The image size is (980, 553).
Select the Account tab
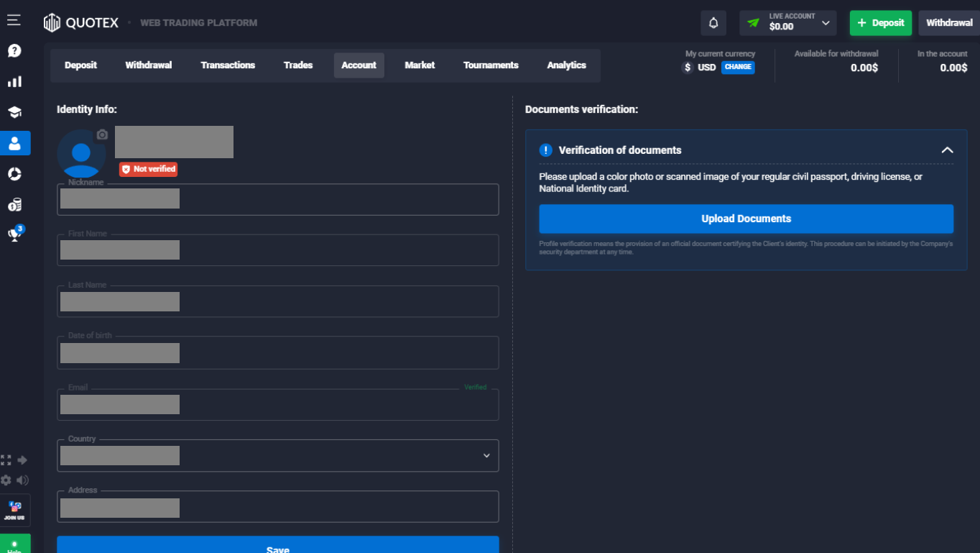pyautogui.click(x=359, y=65)
